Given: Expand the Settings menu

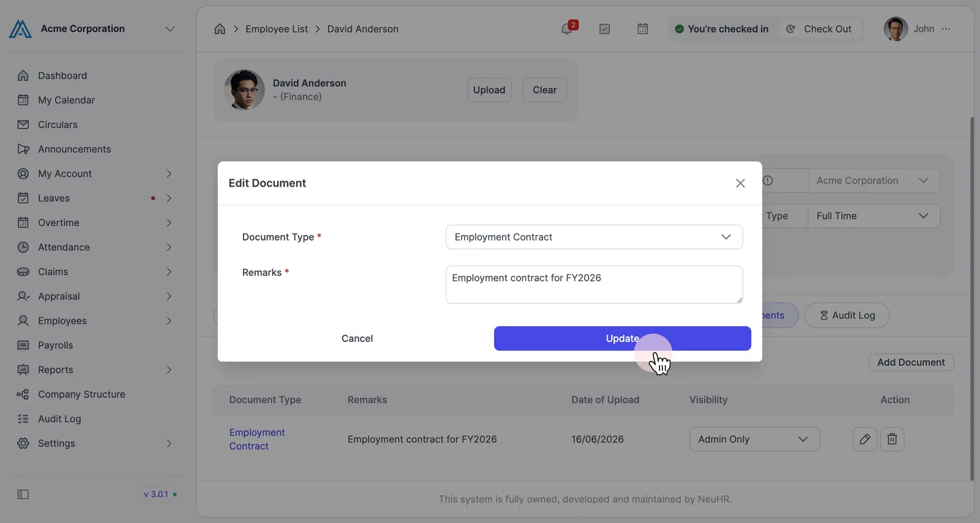Looking at the screenshot, I should coord(95,443).
